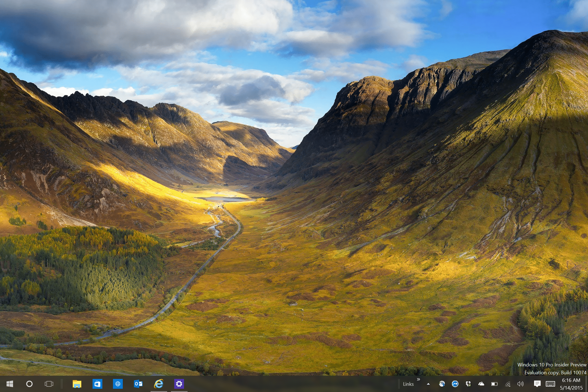588x392 pixels.
Task: Open the OneDrive cloud tray icon
Action: (x=481, y=384)
